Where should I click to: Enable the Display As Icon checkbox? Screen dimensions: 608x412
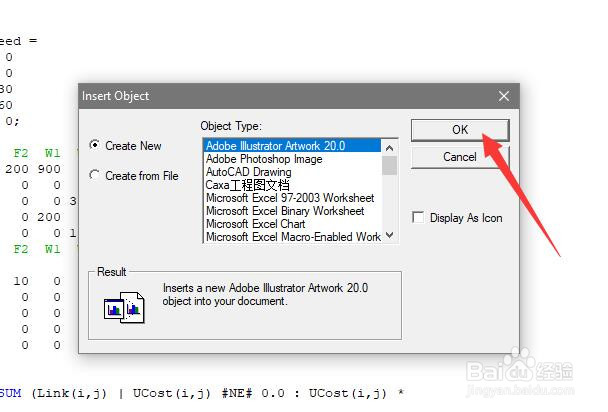pos(458,218)
